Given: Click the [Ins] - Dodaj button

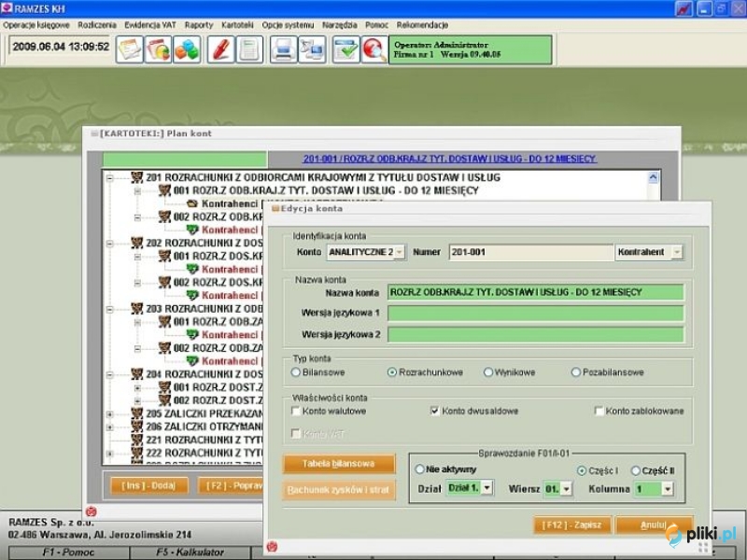Looking at the screenshot, I should tap(148, 485).
